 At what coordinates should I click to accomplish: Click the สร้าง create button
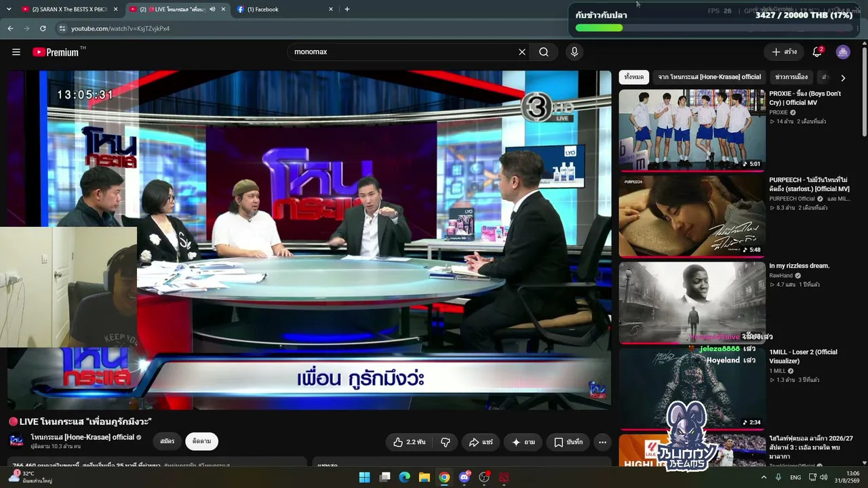click(x=784, y=52)
